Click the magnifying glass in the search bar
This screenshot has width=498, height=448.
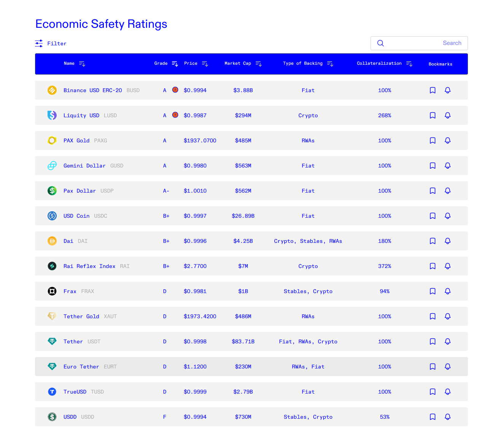(x=380, y=43)
